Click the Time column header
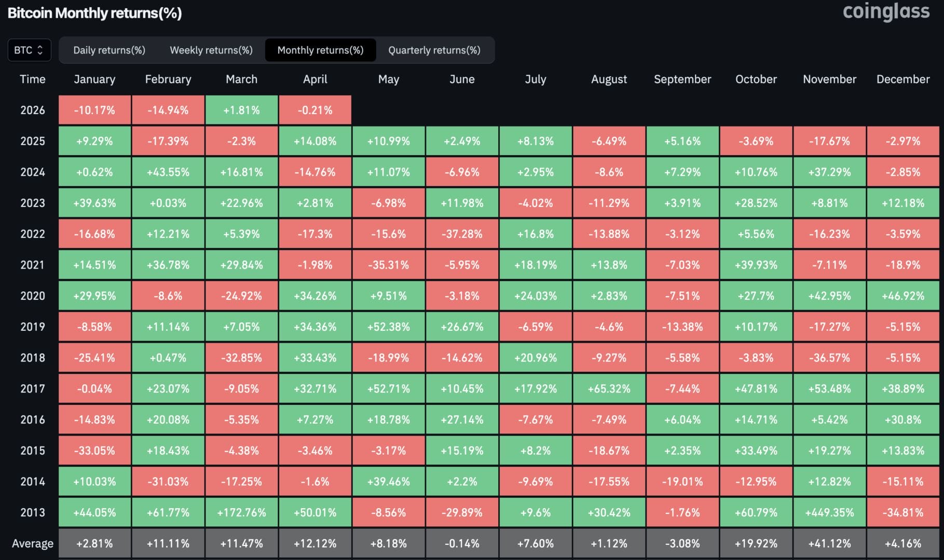This screenshot has width=944, height=560. coord(32,79)
